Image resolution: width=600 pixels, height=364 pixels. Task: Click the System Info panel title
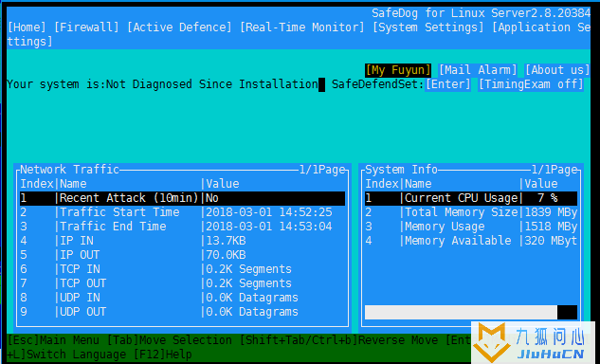click(401, 170)
